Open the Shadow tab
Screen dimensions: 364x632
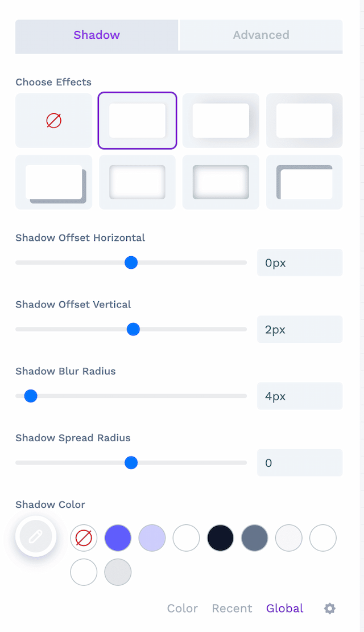(97, 35)
